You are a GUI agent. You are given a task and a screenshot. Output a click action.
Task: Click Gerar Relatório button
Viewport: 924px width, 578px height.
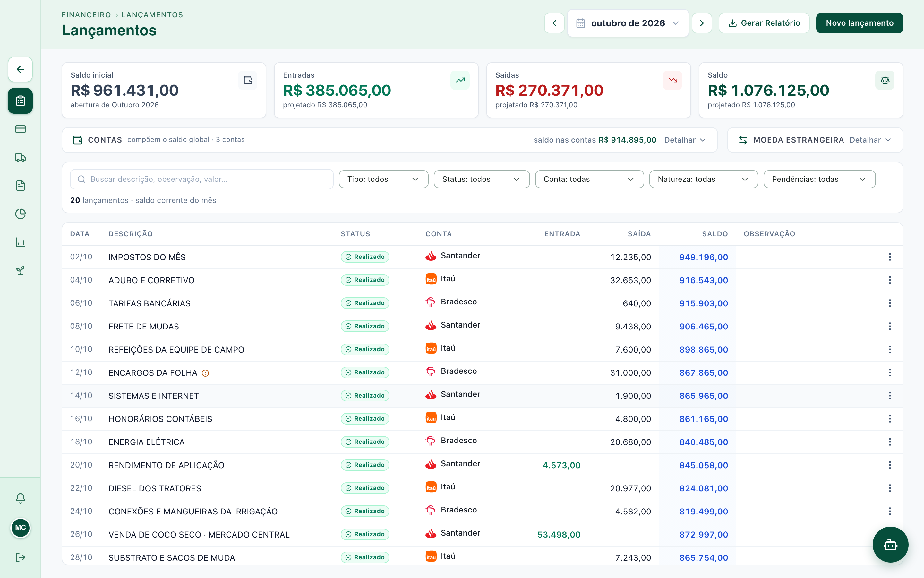tap(764, 23)
